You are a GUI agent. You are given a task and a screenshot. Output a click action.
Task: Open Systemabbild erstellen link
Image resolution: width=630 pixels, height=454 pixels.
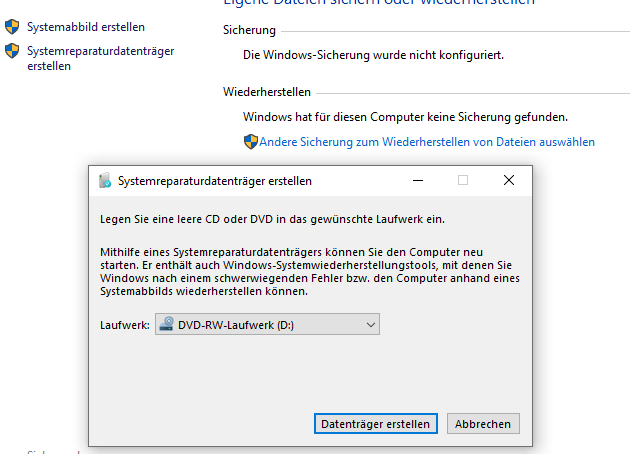[86, 27]
